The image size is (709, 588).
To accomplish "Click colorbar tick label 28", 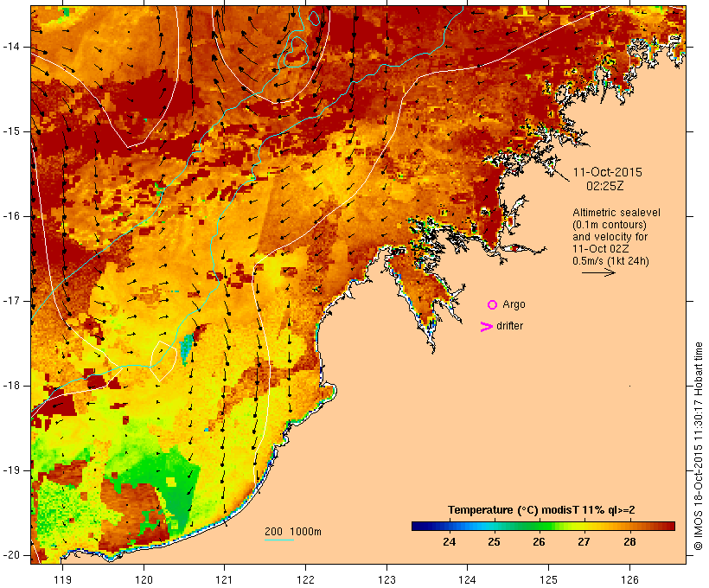I will point(629,541).
